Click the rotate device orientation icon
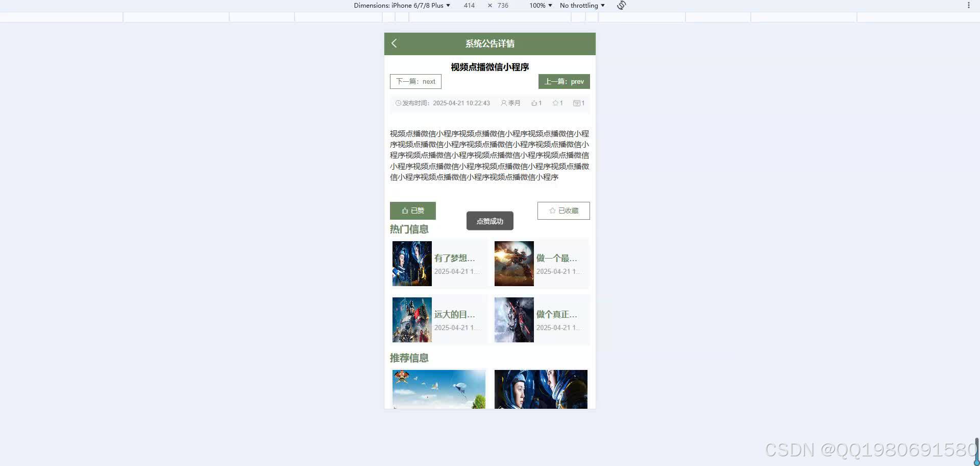The image size is (980, 466). 621,5
